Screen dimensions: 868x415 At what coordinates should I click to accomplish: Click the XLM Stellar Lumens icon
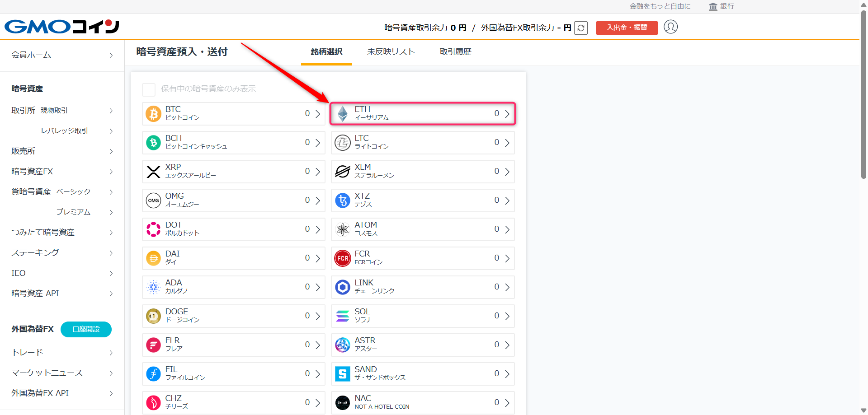point(343,172)
